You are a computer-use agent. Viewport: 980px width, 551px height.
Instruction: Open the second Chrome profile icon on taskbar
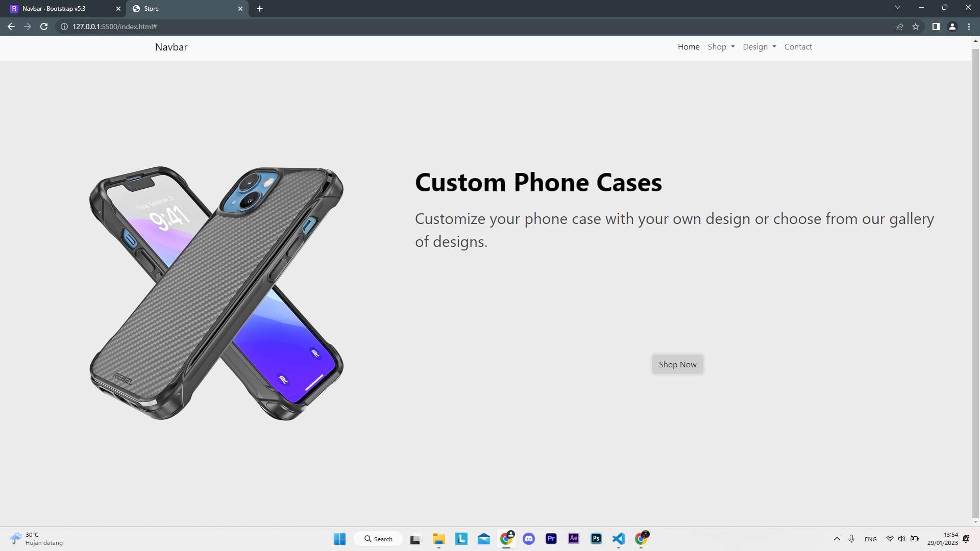(x=642, y=539)
